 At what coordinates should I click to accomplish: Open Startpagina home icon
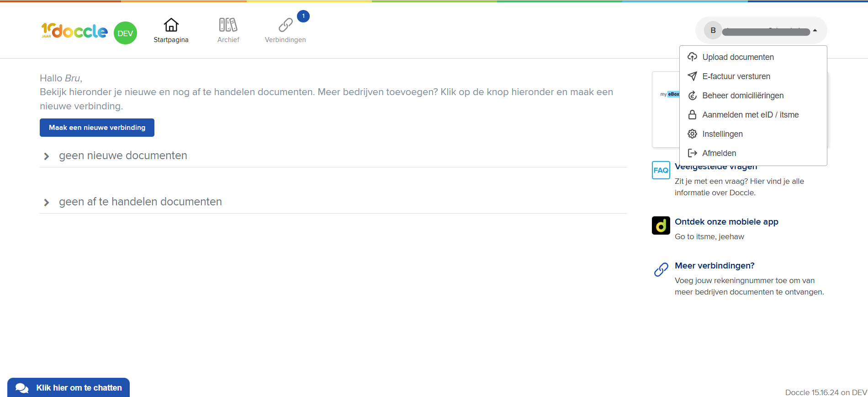coord(171,25)
